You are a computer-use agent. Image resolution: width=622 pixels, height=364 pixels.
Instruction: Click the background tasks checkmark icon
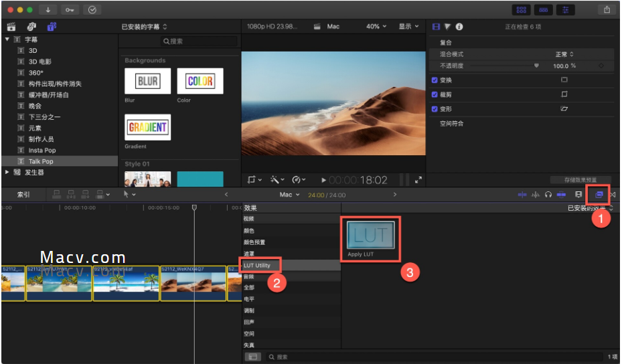(92, 9)
